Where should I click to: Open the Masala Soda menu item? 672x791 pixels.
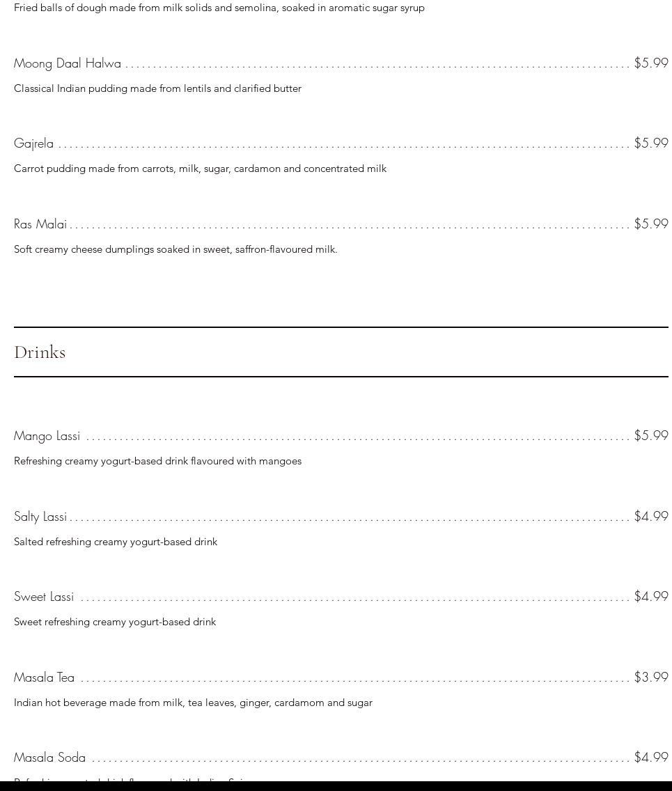50,758
